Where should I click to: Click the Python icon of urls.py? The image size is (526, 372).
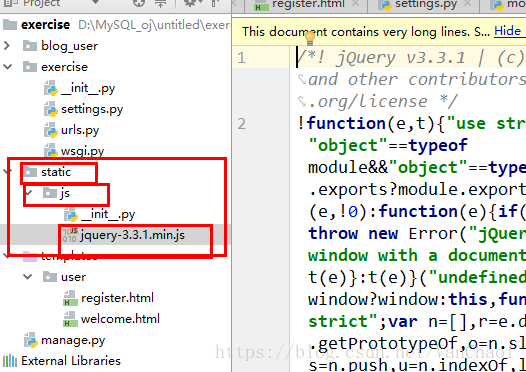[51, 130]
